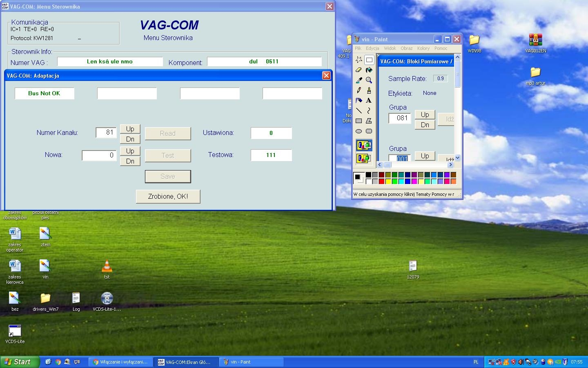The width and height of the screenshot is (588, 368).
Task: Activate the Airbrush tool in Paint
Action: (359, 101)
